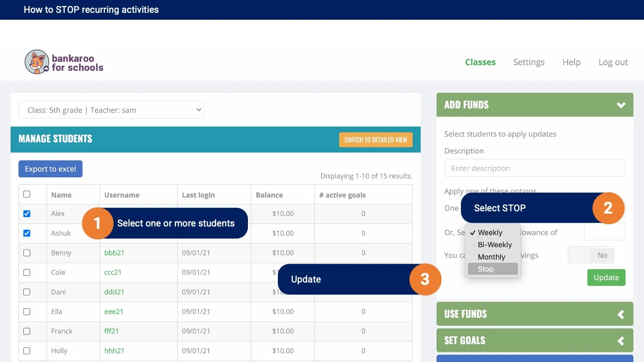Collapse the ADD FUNDS panel chevron

tap(621, 105)
